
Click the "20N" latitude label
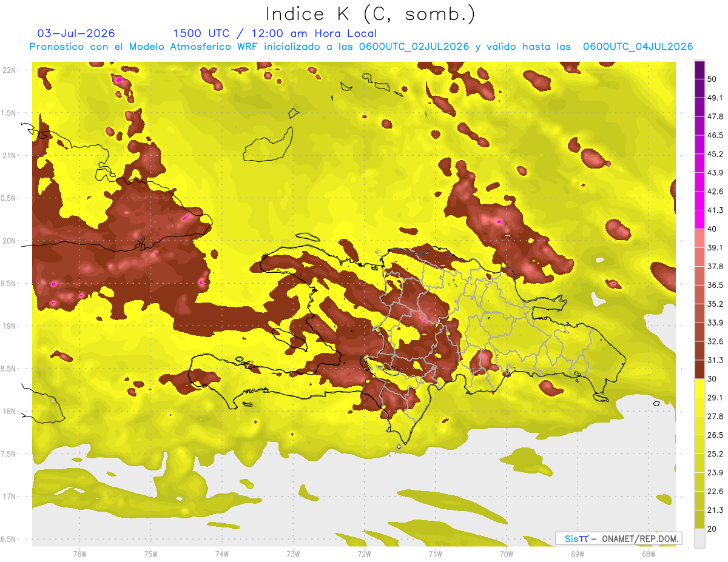click(10, 241)
